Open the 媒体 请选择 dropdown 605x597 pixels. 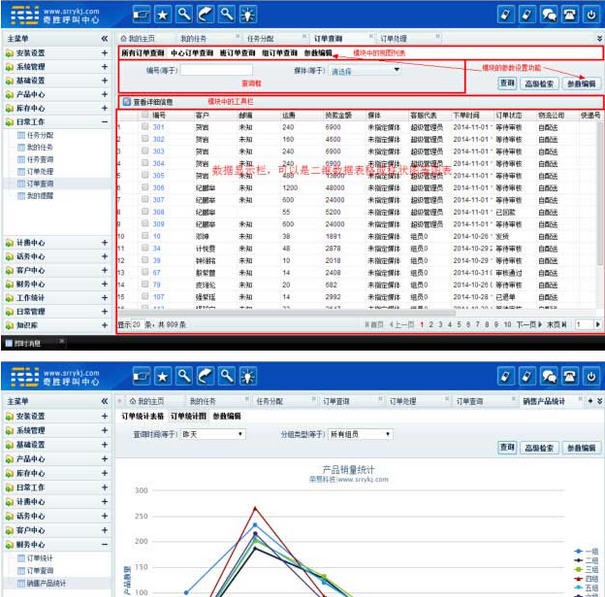tap(366, 70)
